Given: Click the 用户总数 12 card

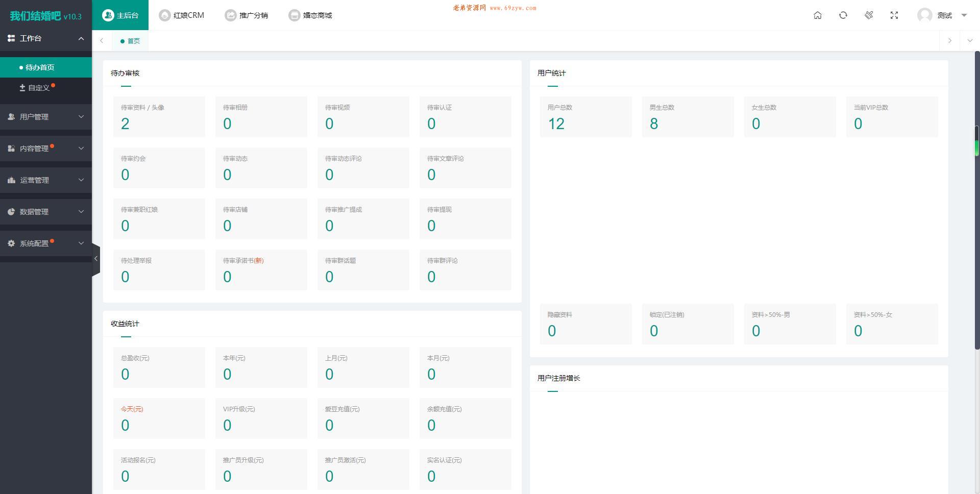Looking at the screenshot, I should [586, 117].
